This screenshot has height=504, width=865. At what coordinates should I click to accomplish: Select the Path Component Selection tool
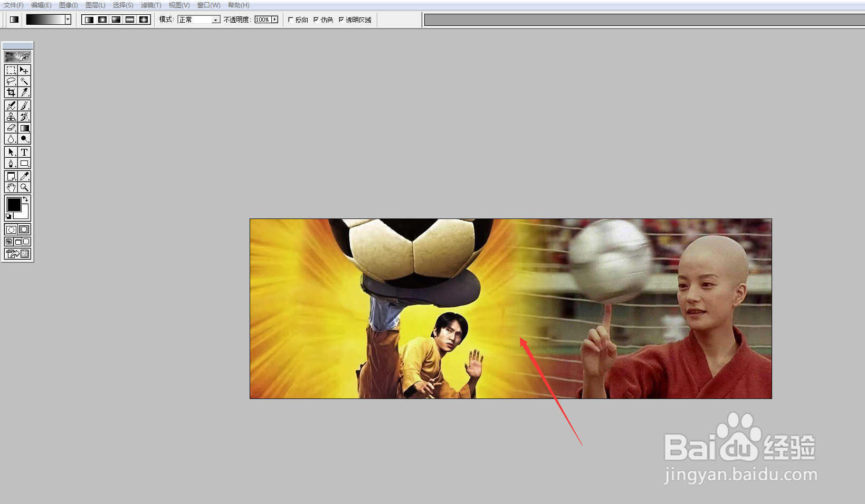(11, 152)
